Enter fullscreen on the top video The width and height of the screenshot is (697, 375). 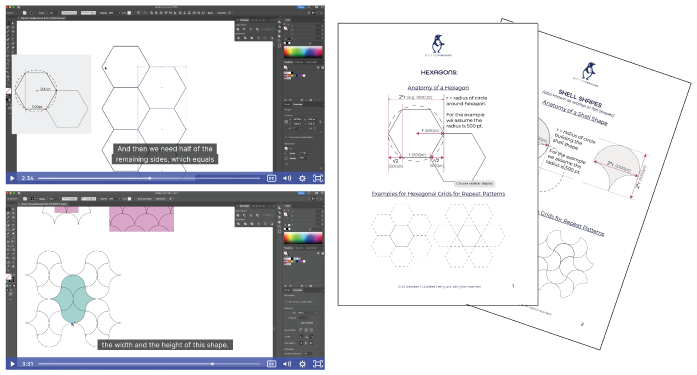pyautogui.click(x=318, y=178)
